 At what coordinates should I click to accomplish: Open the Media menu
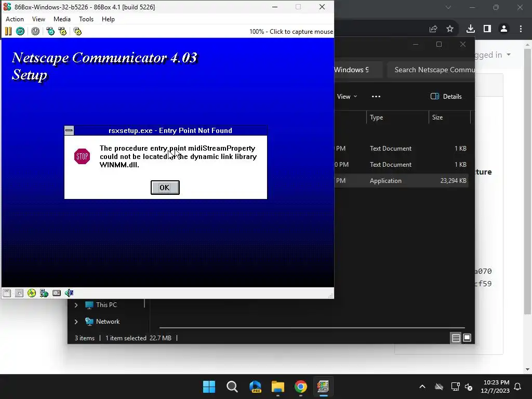coord(62,19)
